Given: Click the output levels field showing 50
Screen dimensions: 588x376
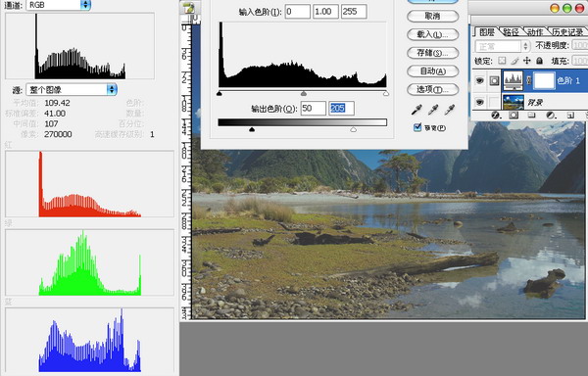Looking at the screenshot, I should [x=314, y=109].
